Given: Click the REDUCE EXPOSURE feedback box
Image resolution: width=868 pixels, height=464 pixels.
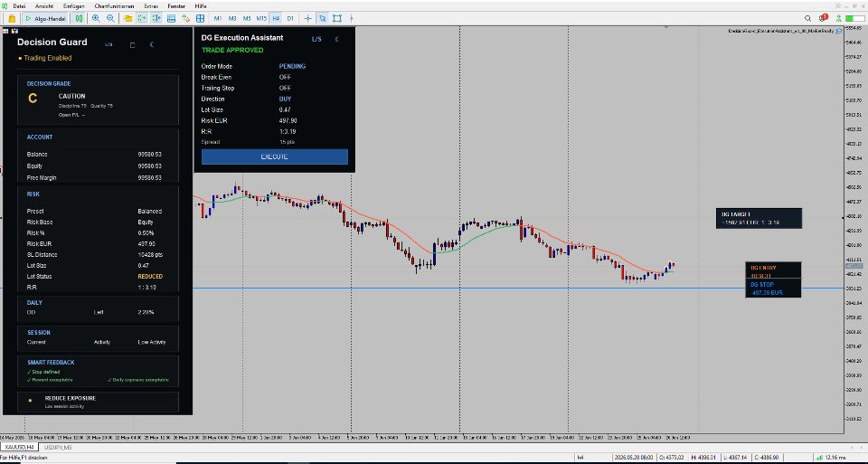Looking at the screenshot, I should click(98, 402).
